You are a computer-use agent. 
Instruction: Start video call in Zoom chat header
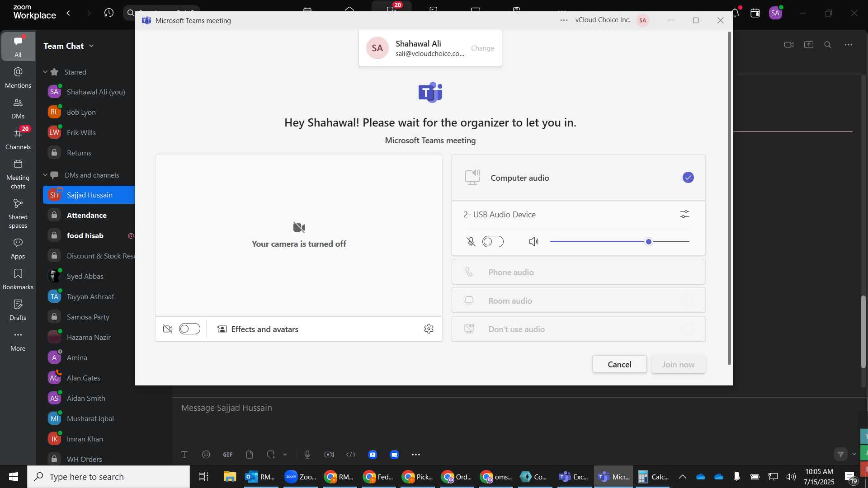pyautogui.click(x=789, y=45)
